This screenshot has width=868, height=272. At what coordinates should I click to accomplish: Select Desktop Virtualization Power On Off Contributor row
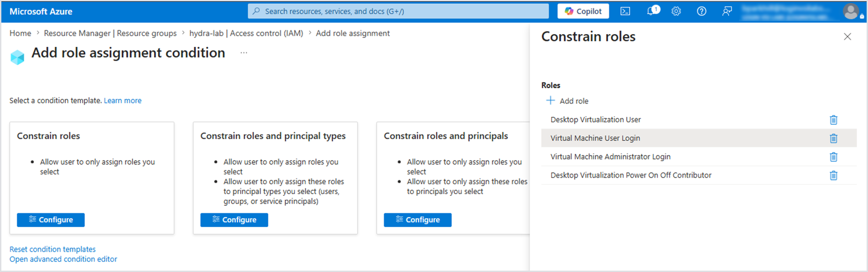click(x=699, y=175)
